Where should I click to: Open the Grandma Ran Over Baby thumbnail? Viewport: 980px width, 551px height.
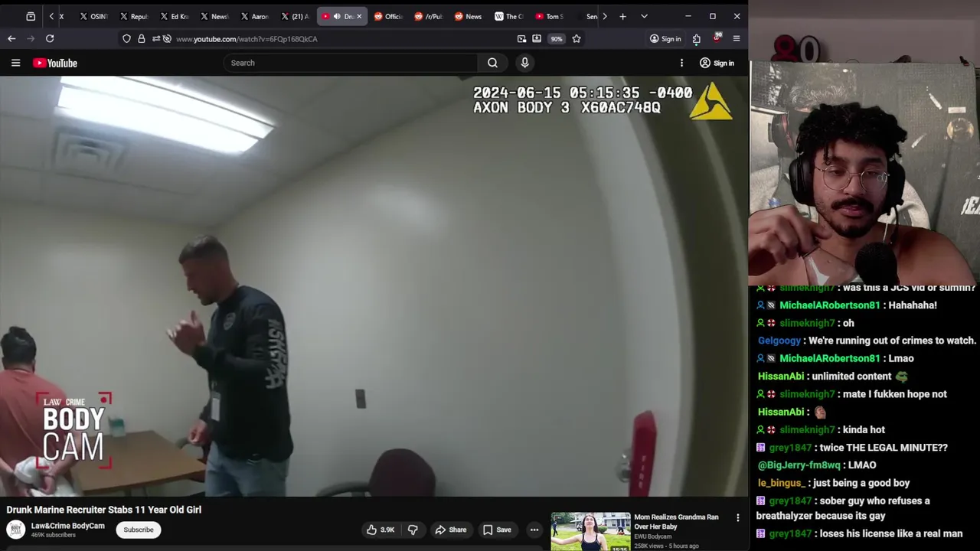590,531
